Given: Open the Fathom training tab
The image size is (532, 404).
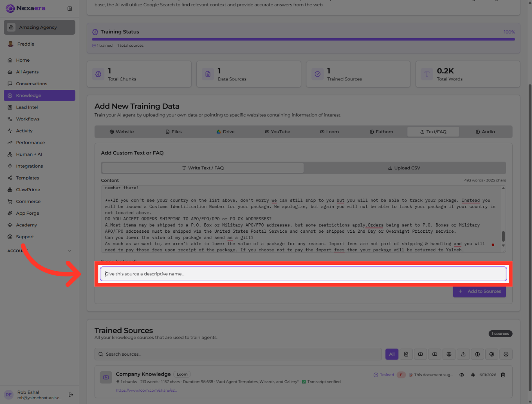Looking at the screenshot, I should pyautogui.click(x=381, y=132).
